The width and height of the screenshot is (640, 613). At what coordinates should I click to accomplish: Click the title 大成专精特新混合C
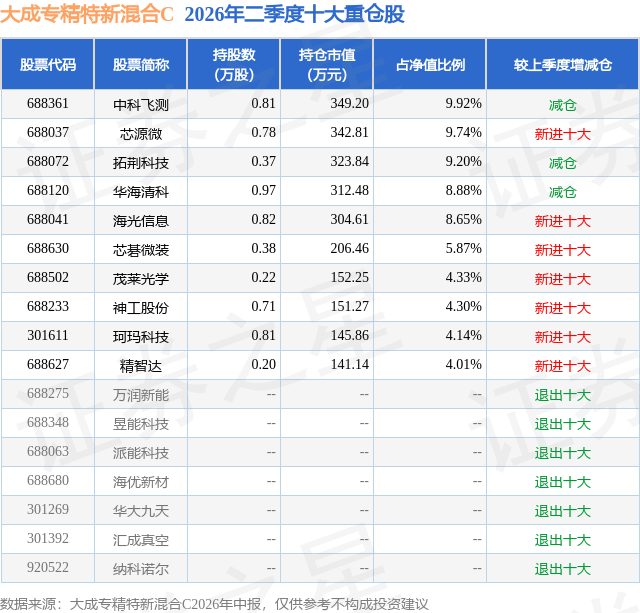click(x=87, y=14)
